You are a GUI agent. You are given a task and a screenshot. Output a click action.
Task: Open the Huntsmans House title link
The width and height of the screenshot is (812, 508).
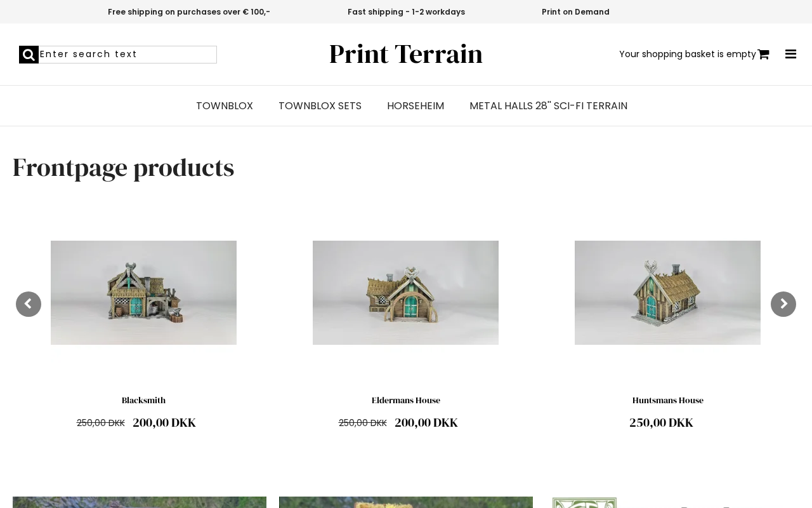pyautogui.click(x=668, y=401)
